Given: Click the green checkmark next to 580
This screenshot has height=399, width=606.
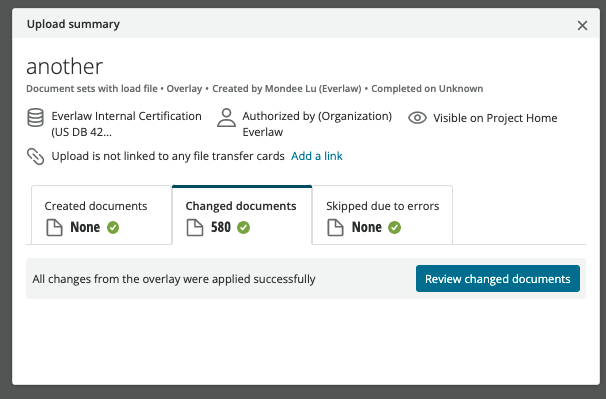Looking at the screenshot, I should (x=243, y=227).
